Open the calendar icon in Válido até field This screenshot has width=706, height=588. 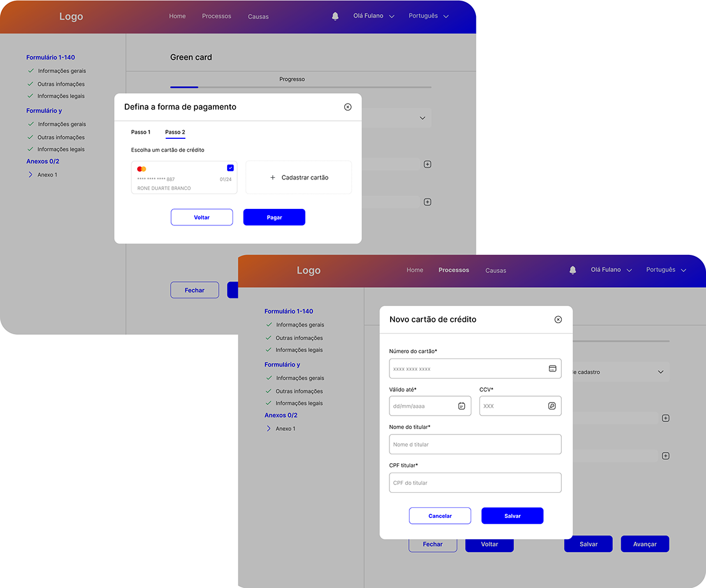click(462, 406)
